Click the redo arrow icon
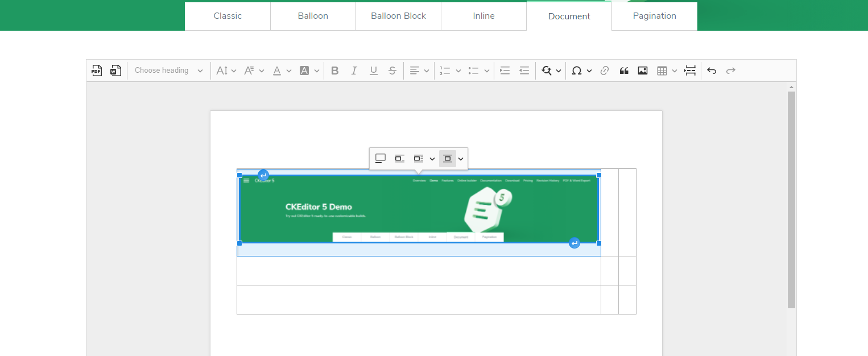This screenshot has height=356, width=868. click(731, 71)
